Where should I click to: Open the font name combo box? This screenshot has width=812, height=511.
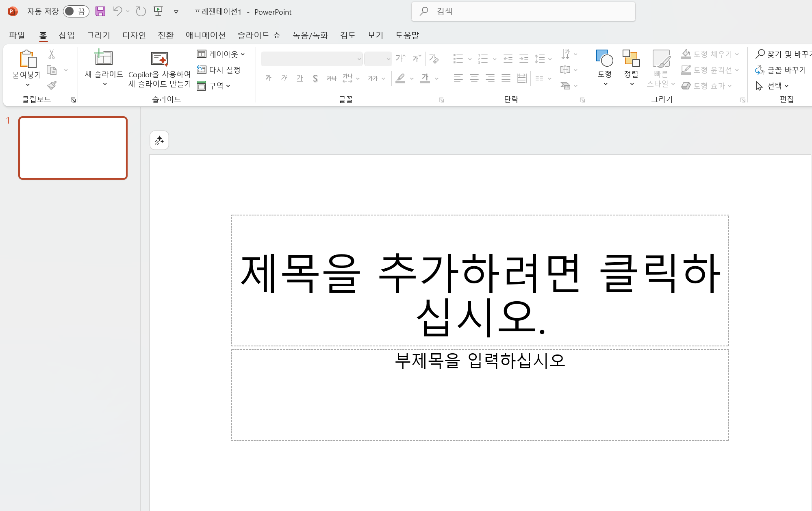coord(312,59)
